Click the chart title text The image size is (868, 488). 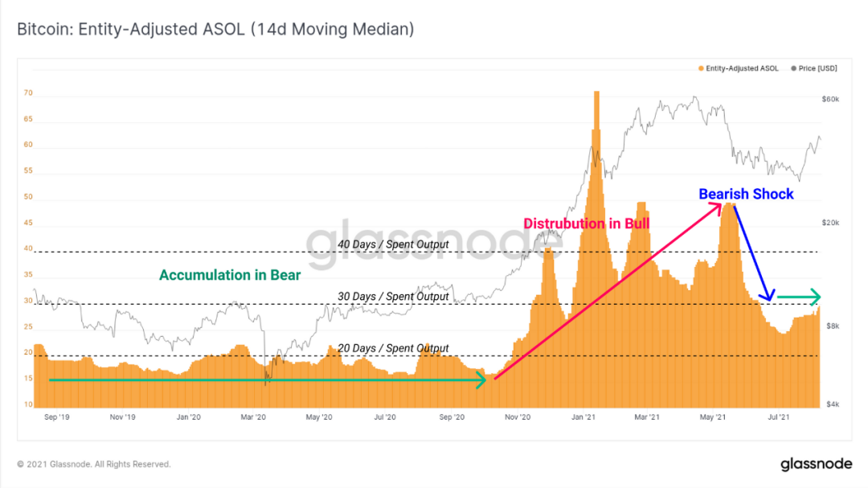[215, 30]
